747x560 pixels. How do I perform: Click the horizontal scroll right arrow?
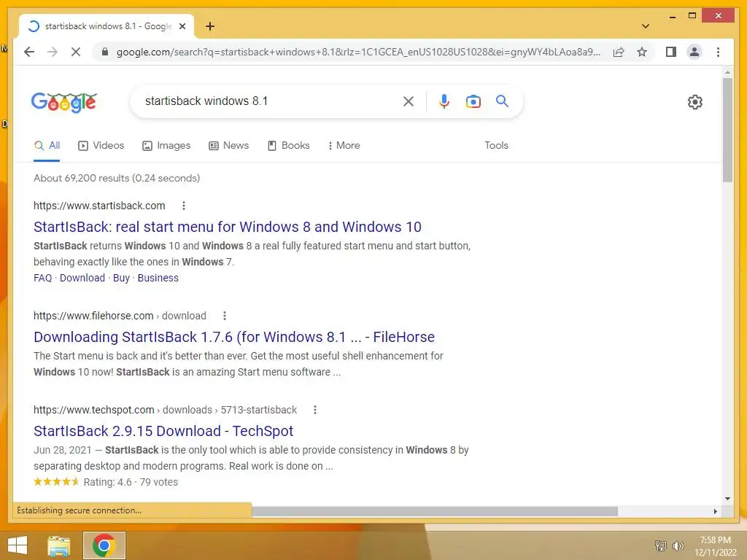click(x=716, y=511)
